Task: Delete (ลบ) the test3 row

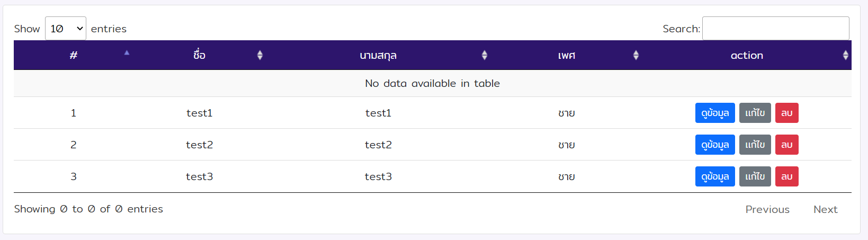Action: (x=786, y=176)
